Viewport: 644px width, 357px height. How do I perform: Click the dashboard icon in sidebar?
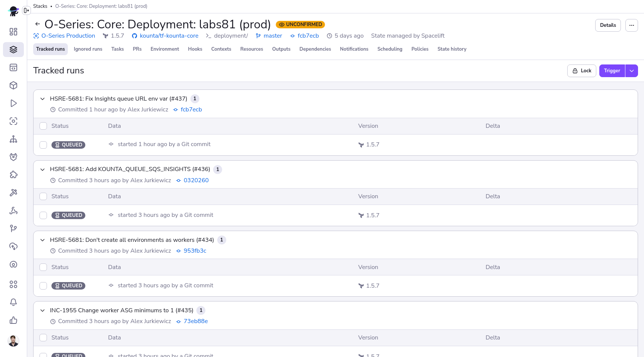[13, 32]
